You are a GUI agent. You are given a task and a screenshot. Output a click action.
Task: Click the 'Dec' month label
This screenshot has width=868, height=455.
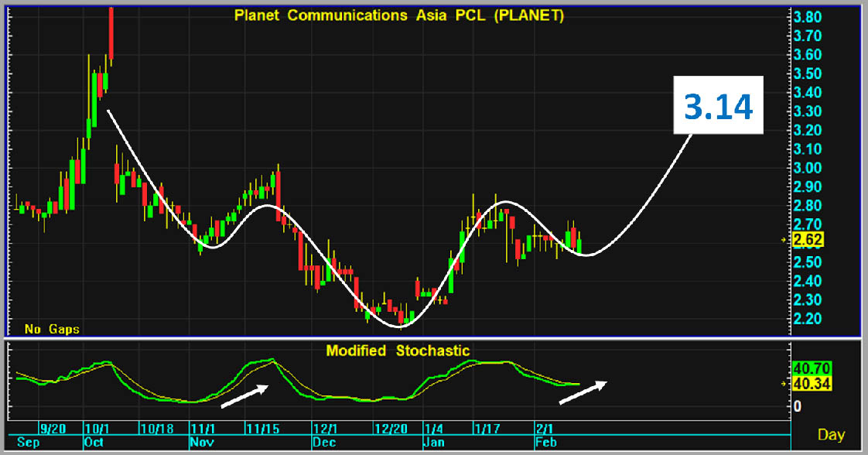click(324, 443)
